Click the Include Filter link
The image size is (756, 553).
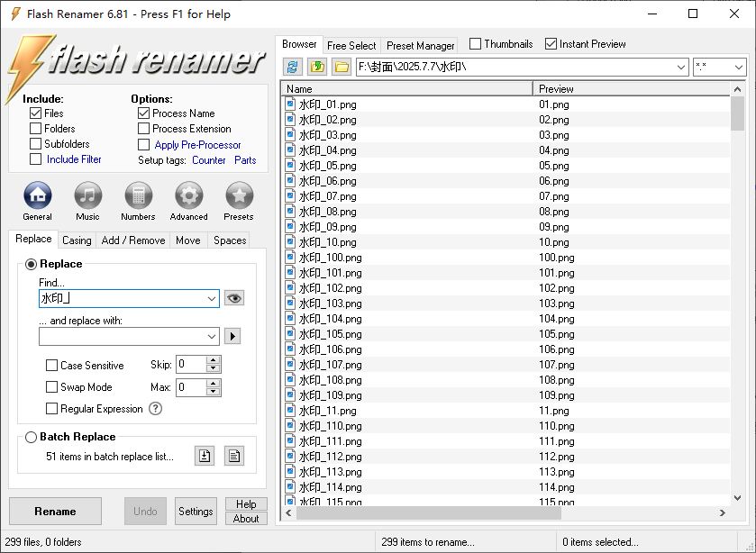[x=74, y=159]
